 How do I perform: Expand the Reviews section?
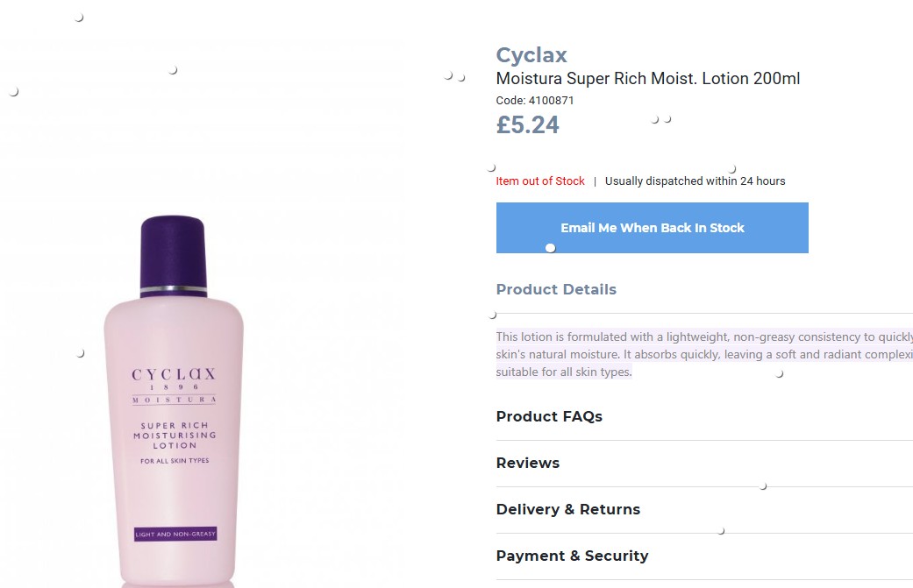[527, 463]
